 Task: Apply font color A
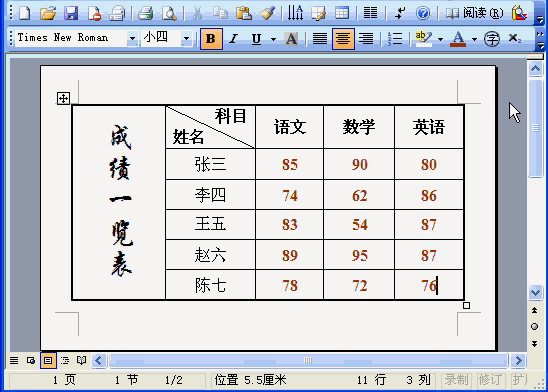458,39
